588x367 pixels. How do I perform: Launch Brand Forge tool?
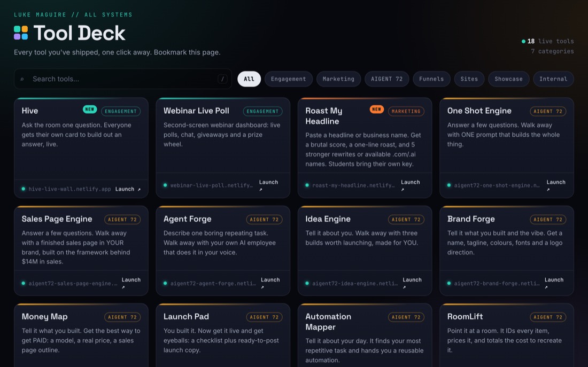pos(554,283)
